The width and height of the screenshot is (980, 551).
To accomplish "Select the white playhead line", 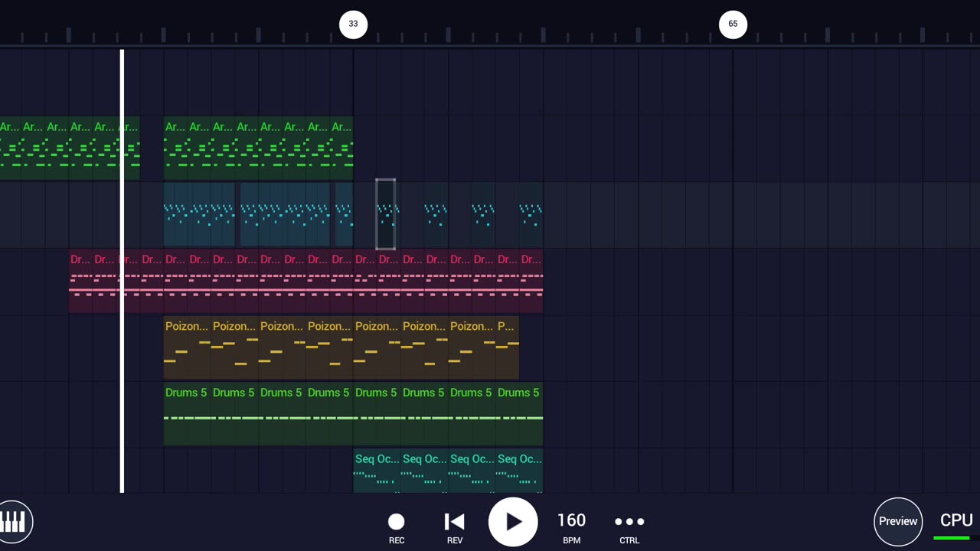I will 122,271.
